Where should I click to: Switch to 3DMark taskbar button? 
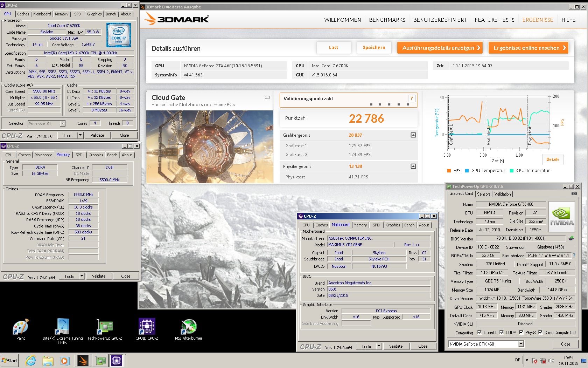point(83,360)
